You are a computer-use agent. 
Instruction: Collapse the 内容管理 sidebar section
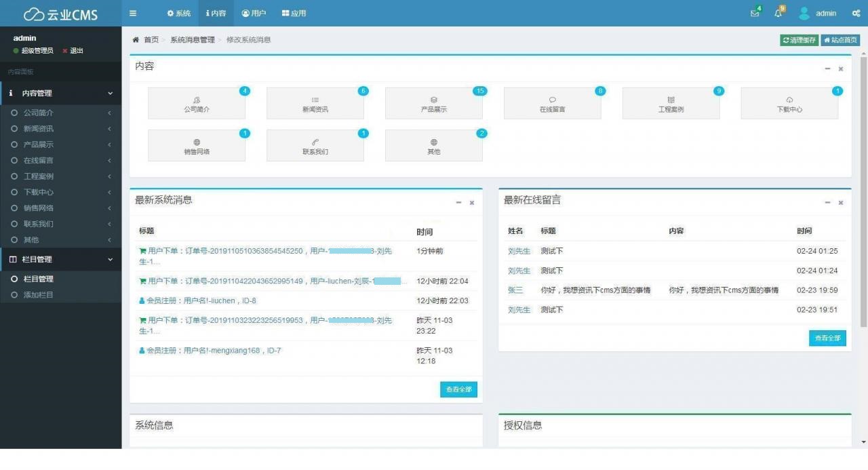[x=61, y=93]
